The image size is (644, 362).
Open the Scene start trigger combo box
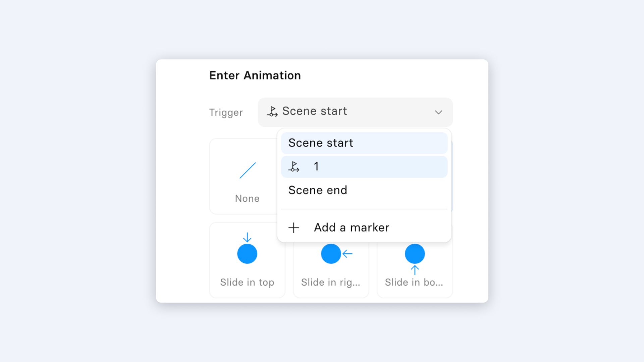coord(355,112)
